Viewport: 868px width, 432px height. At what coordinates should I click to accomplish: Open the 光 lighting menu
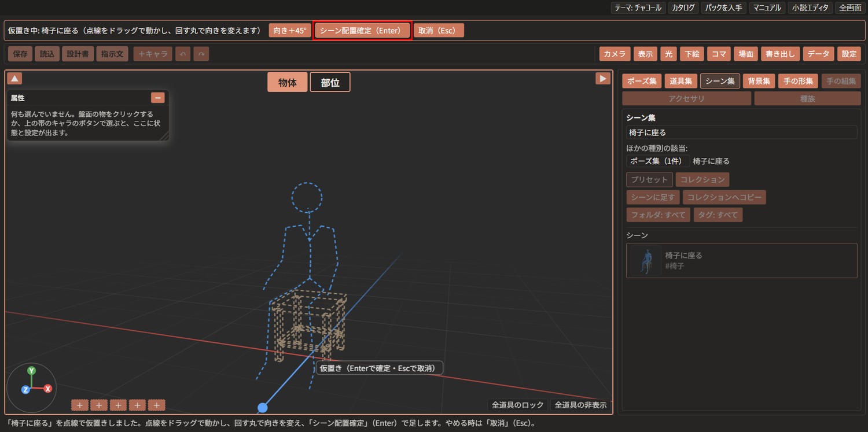tap(669, 54)
